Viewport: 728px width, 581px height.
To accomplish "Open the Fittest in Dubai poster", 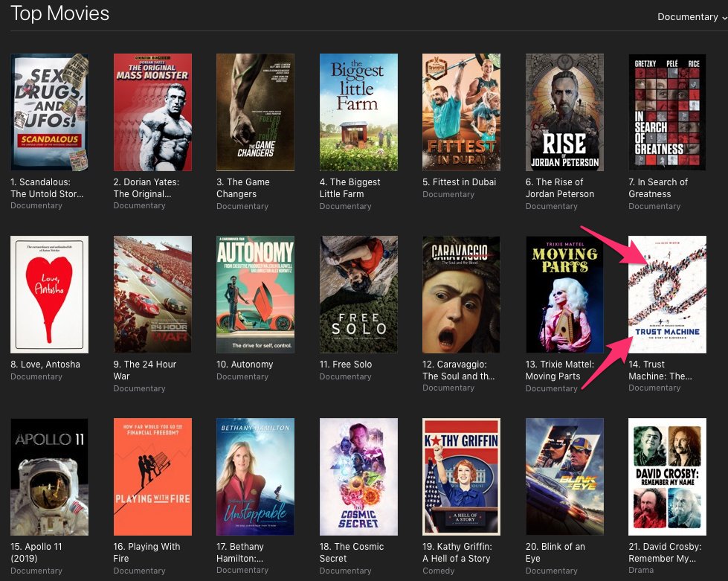I will pyautogui.click(x=461, y=112).
